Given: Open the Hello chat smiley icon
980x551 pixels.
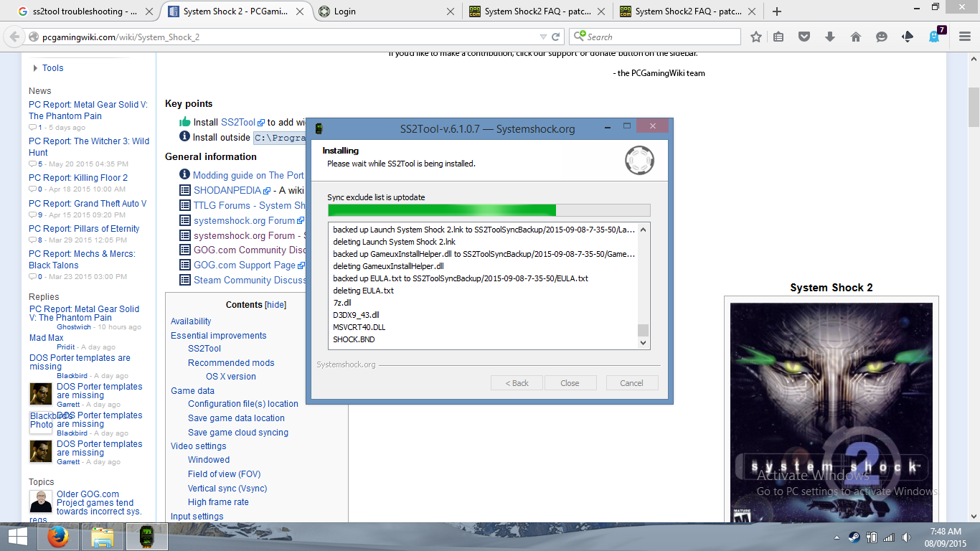Looking at the screenshot, I should pyautogui.click(x=882, y=37).
